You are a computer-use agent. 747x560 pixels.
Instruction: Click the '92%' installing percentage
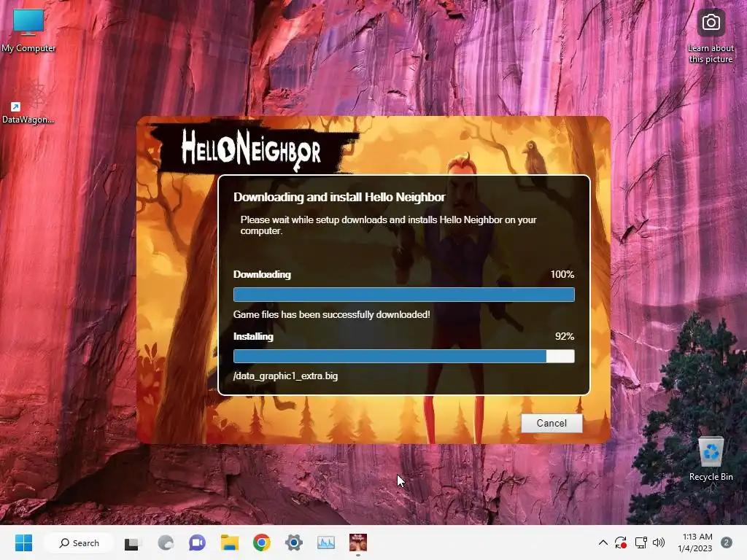[565, 336]
